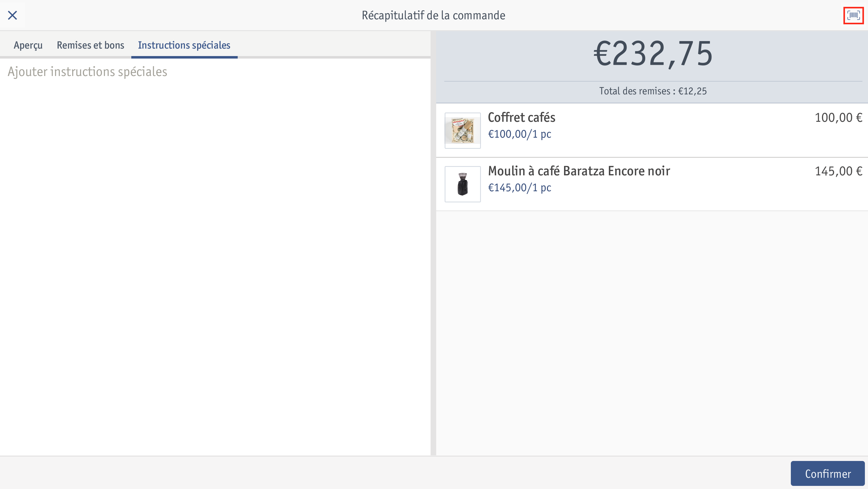Close the order summary with the X icon
868x489 pixels.
click(12, 15)
